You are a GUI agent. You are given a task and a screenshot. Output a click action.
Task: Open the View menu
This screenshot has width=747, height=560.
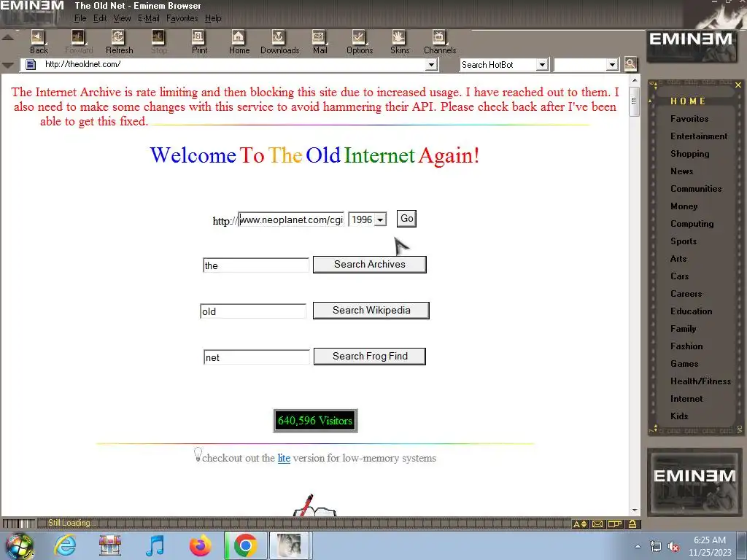[122, 18]
